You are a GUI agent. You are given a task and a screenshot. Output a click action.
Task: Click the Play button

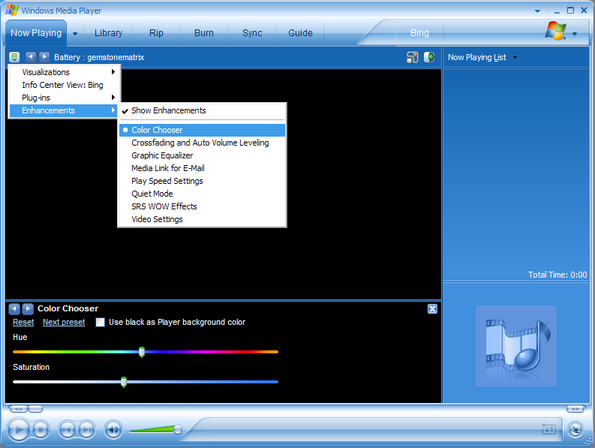18,430
